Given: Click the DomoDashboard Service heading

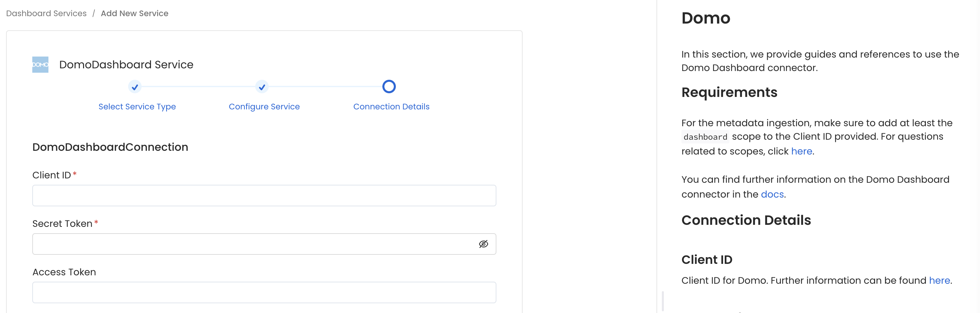Looking at the screenshot, I should tap(126, 64).
